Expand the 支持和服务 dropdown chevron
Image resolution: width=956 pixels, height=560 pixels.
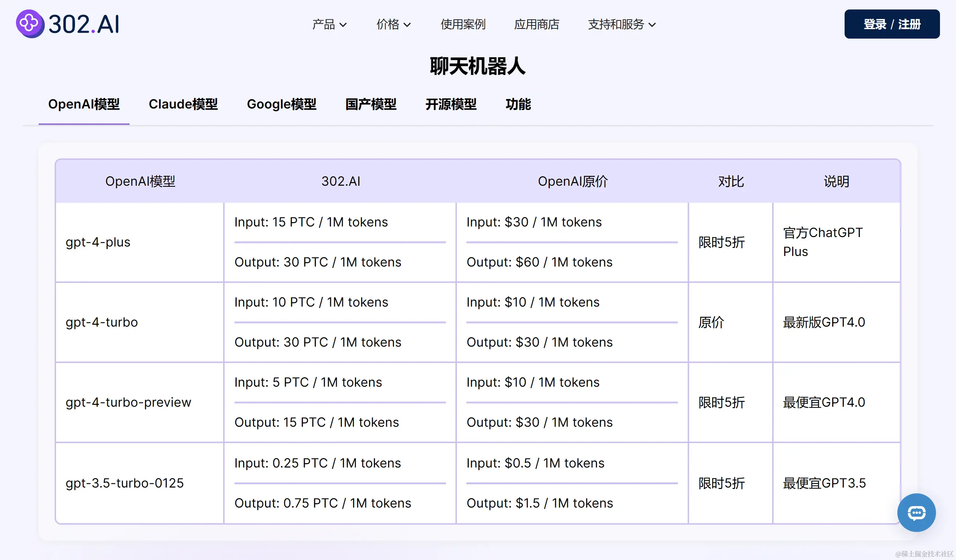[x=652, y=25]
